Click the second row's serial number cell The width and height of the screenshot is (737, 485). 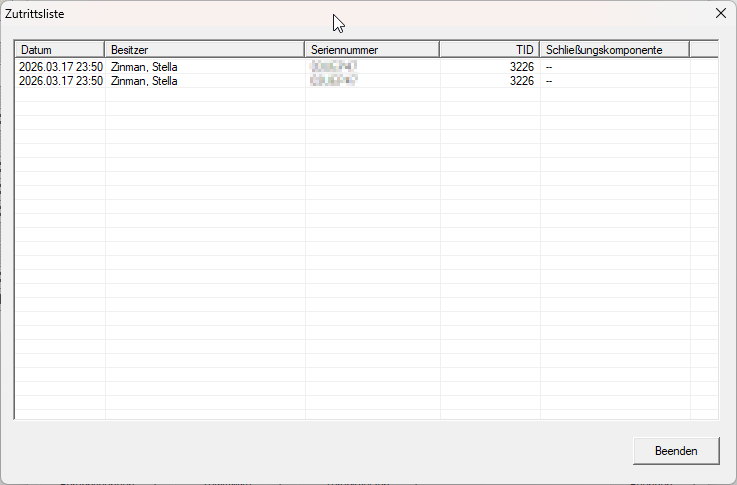click(x=334, y=81)
